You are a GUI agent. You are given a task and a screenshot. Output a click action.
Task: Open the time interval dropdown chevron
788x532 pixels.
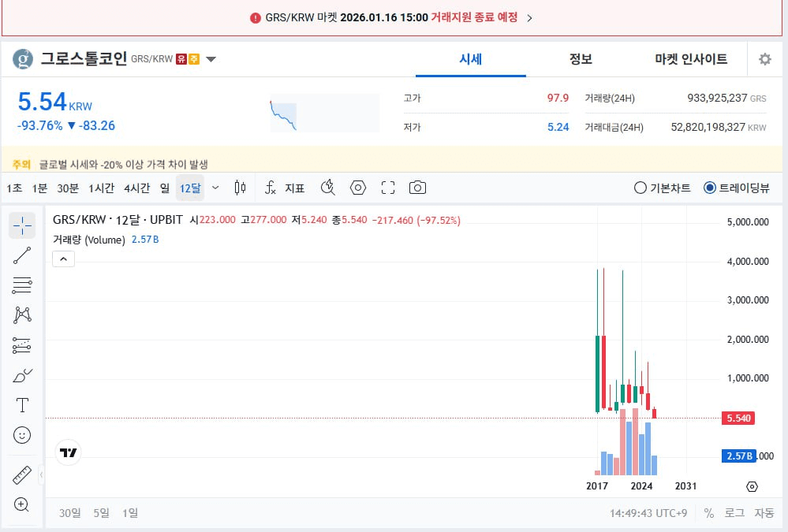pyautogui.click(x=215, y=188)
